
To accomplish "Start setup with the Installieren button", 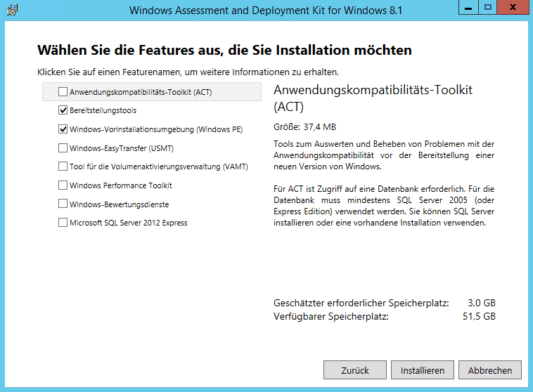I will pos(422,370).
